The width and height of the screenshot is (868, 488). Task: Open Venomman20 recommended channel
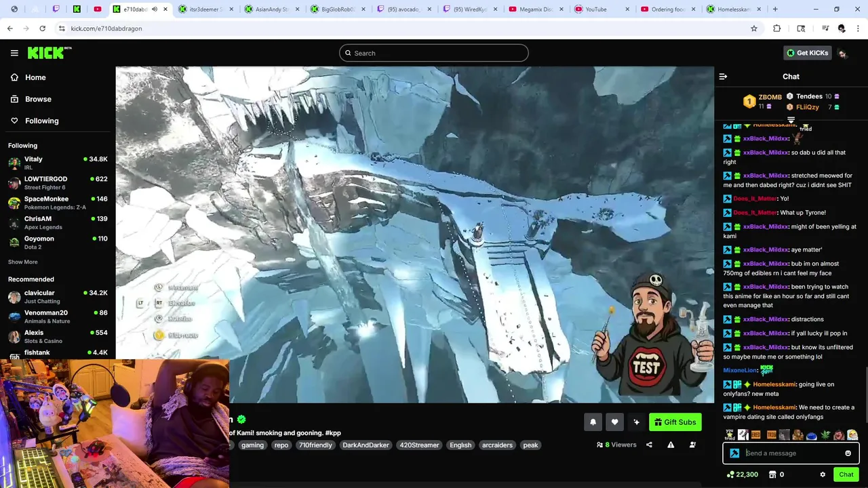(58, 317)
